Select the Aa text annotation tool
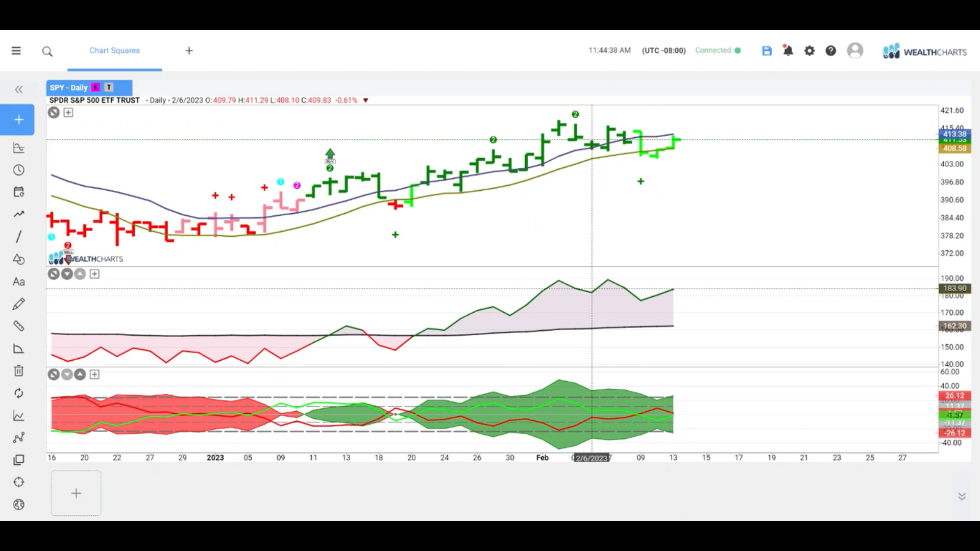The width and height of the screenshot is (980, 551). pyautogui.click(x=19, y=282)
